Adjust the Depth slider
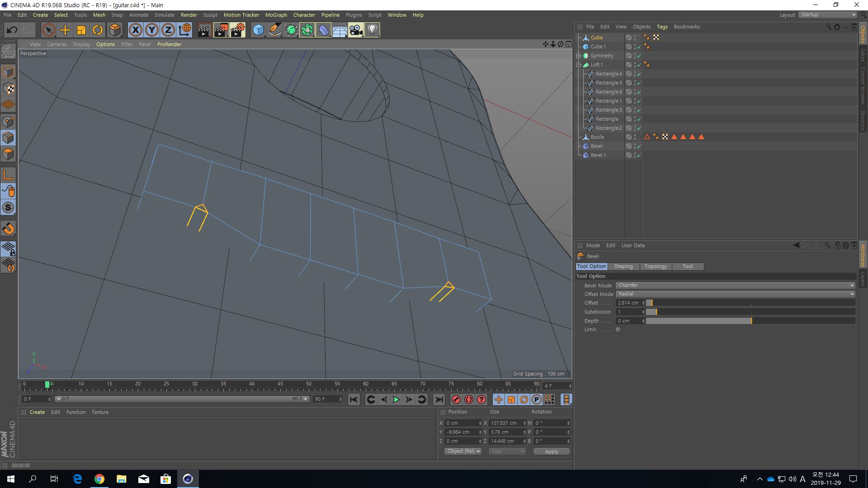This screenshot has height=488, width=868. (750, 321)
